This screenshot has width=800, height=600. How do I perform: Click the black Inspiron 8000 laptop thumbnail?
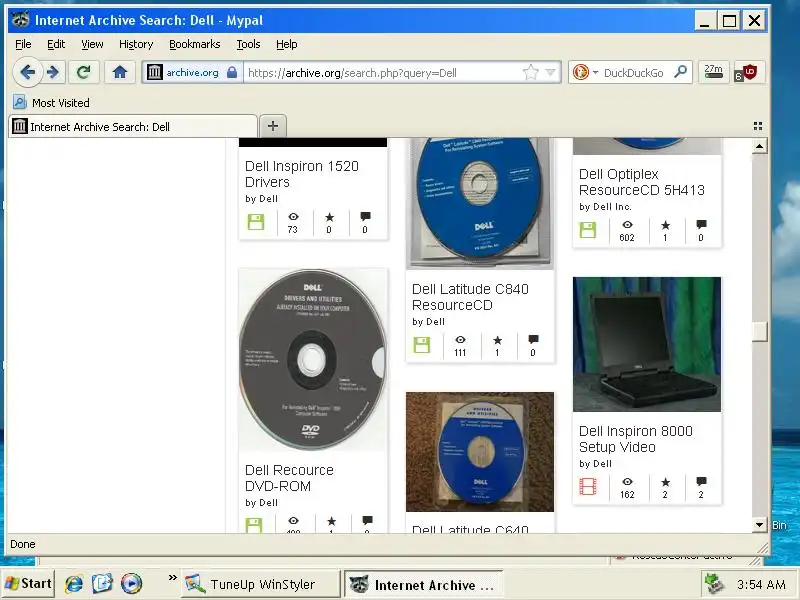(646, 344)
